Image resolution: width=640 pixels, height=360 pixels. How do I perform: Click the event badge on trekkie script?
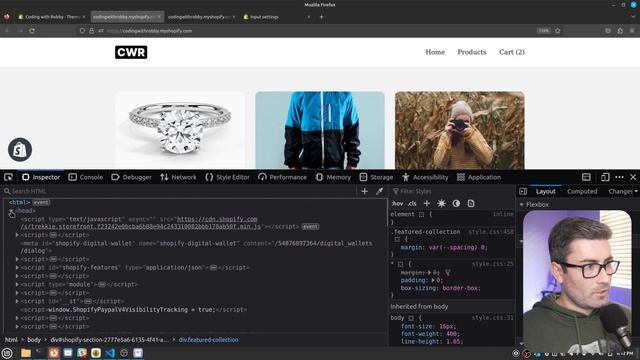click(310, 227)
